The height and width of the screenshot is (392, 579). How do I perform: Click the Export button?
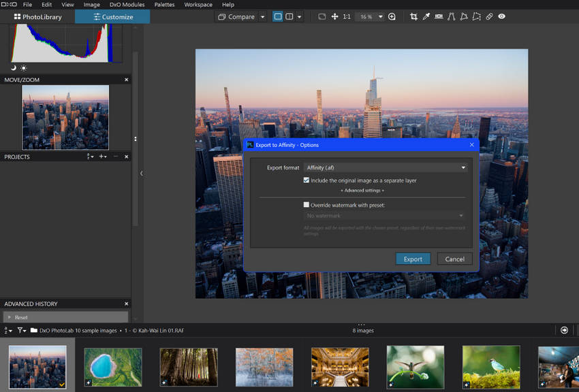pos(413,259)
